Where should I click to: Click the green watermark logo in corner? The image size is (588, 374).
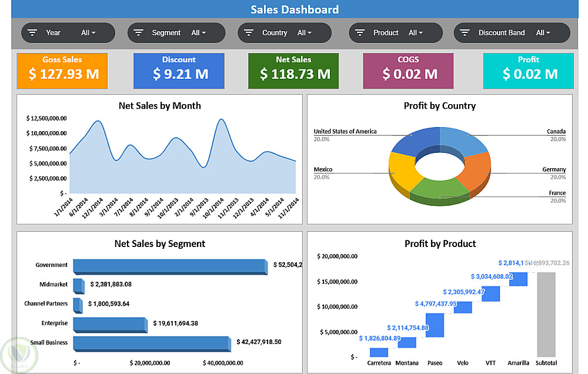coord(19,355)
